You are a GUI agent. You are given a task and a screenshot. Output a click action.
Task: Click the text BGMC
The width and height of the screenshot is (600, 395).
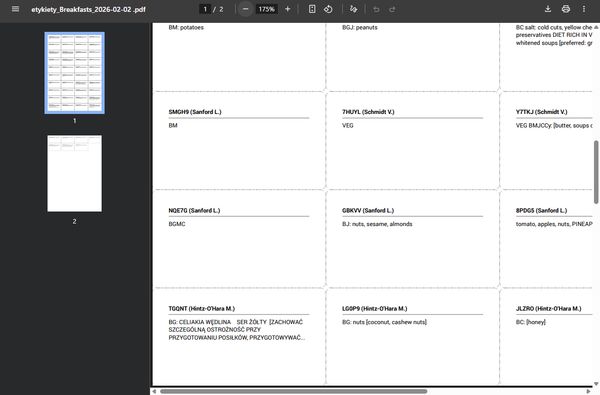[x=177, y=224]
